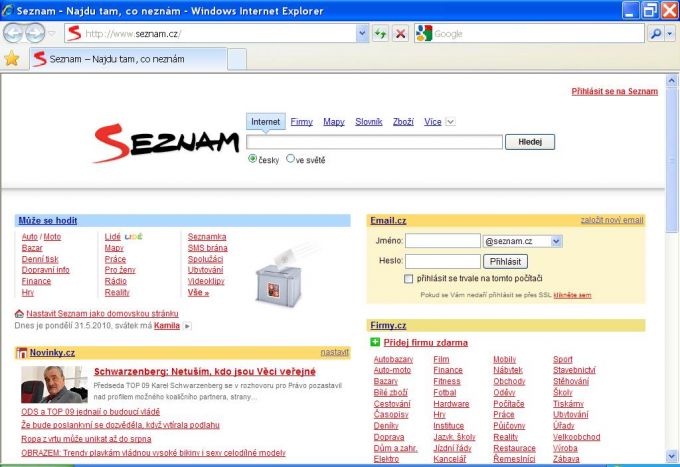Restore down the browser window
This screenshot has width=680, height=467.
[649, 10]
